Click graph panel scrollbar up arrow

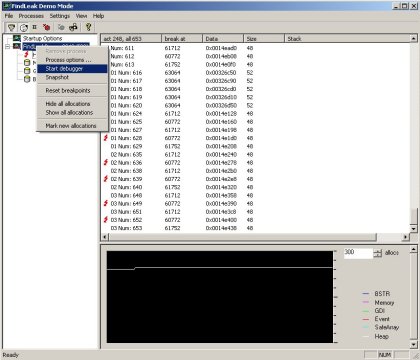pyautogui.click(x=414, y=249)
